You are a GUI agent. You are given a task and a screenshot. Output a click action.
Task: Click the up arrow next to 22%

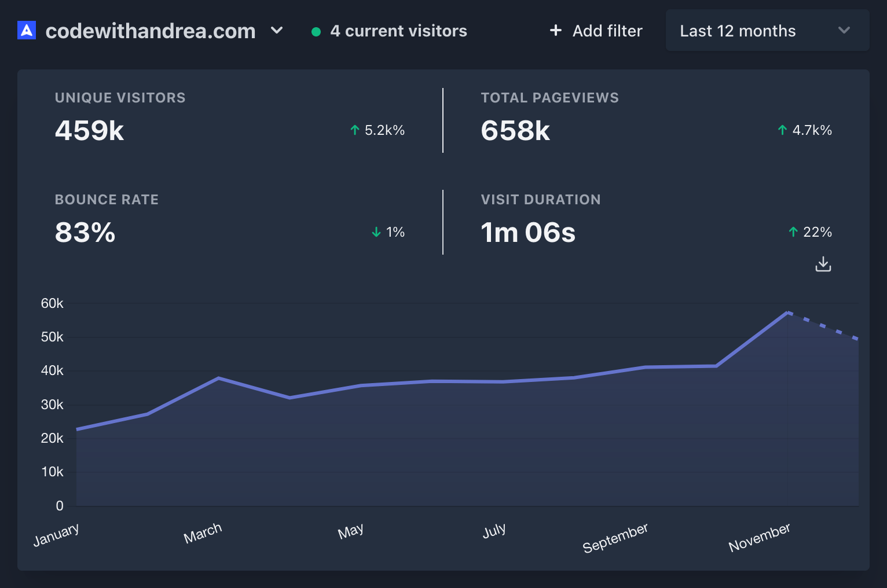[792, 232]
